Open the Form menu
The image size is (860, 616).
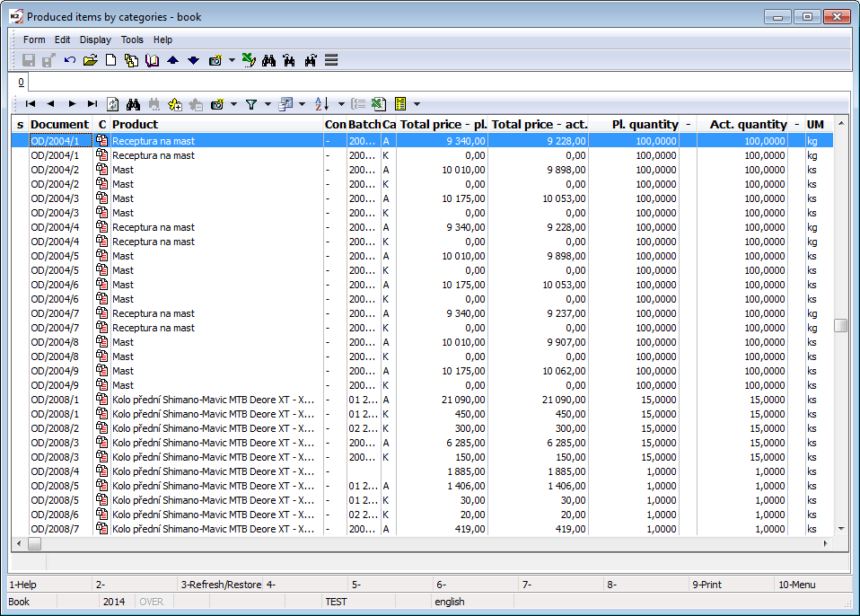click(34, 40)
